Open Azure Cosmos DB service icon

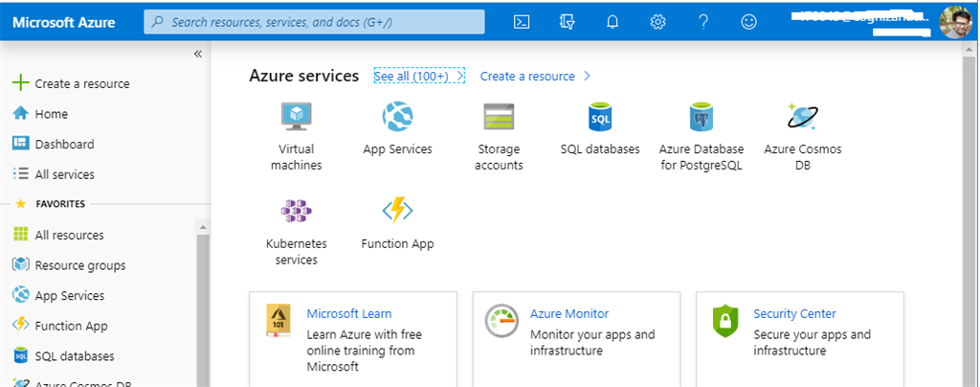tap(803, 116)
